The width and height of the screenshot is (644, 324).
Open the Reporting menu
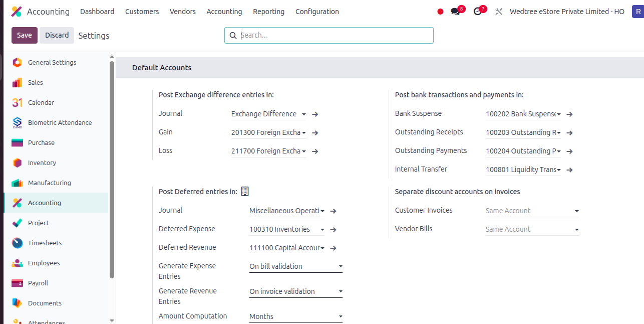[268, 12]
